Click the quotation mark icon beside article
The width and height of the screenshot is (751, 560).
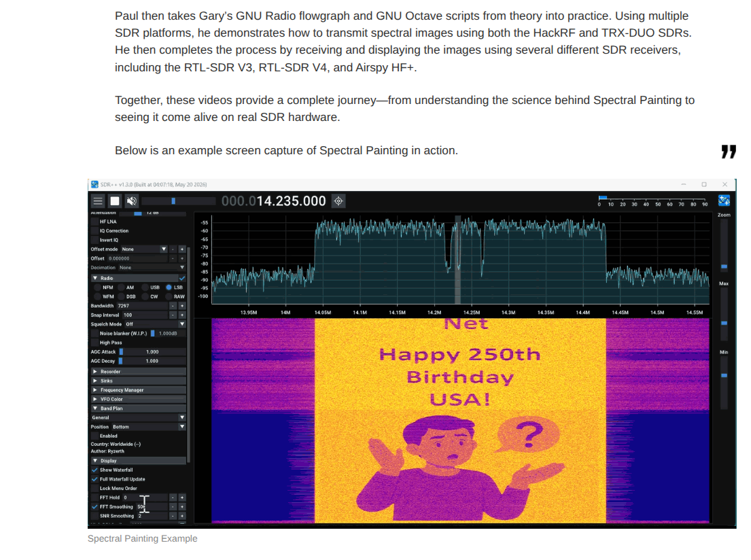coord(729,152)
